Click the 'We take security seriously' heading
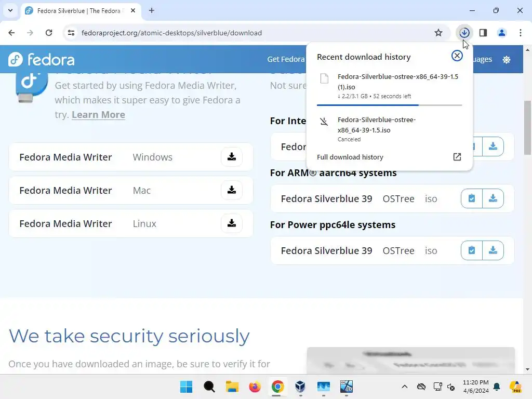This screenshot has width=532, height=399. point(129,336)
